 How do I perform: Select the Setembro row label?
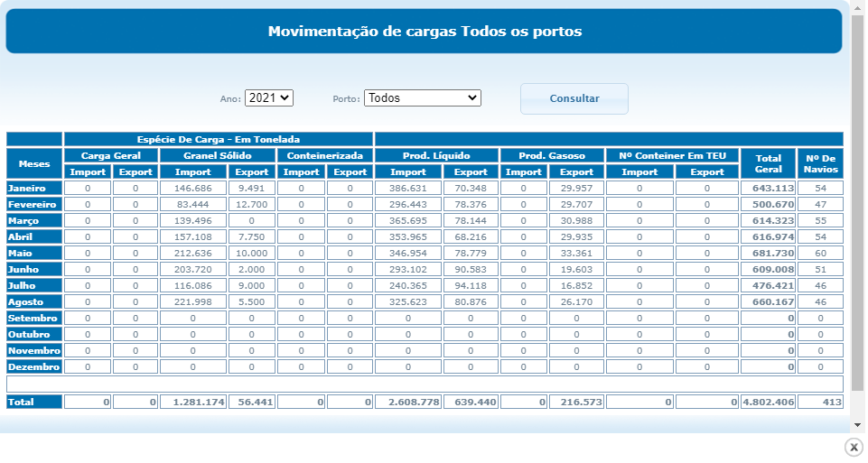click(x=34, y=318)
